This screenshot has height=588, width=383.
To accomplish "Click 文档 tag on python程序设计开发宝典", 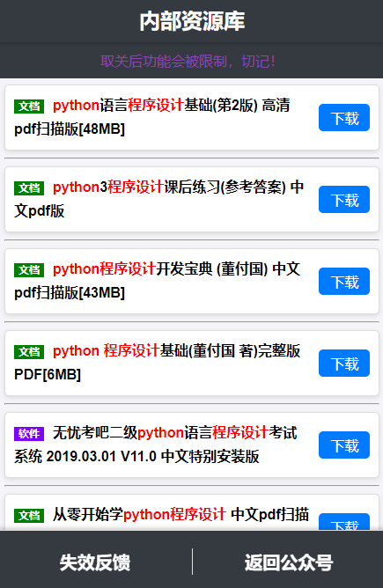I will [x=29, y=270].
